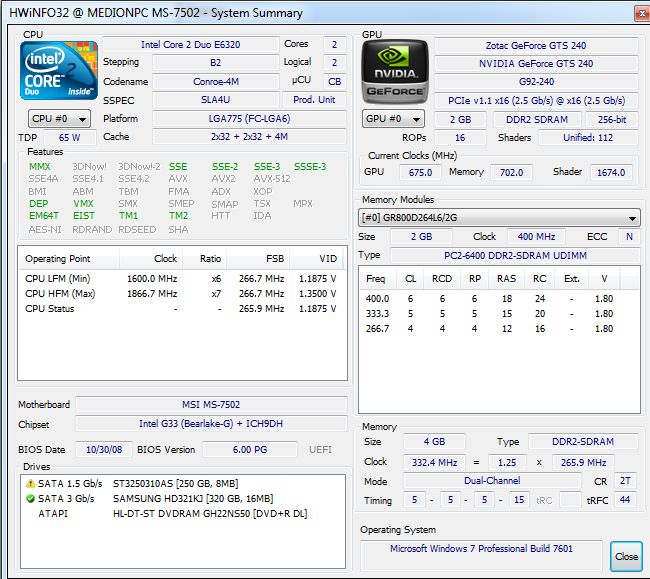Click the RCD column header

[442, 279]
